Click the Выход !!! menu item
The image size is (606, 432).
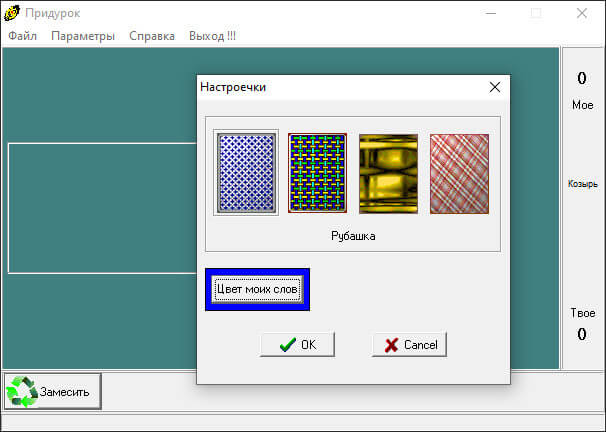(x=212, y=36)
